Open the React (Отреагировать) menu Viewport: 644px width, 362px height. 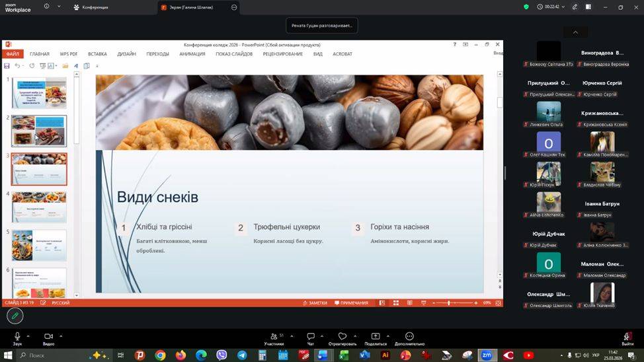tap(342, 337)
